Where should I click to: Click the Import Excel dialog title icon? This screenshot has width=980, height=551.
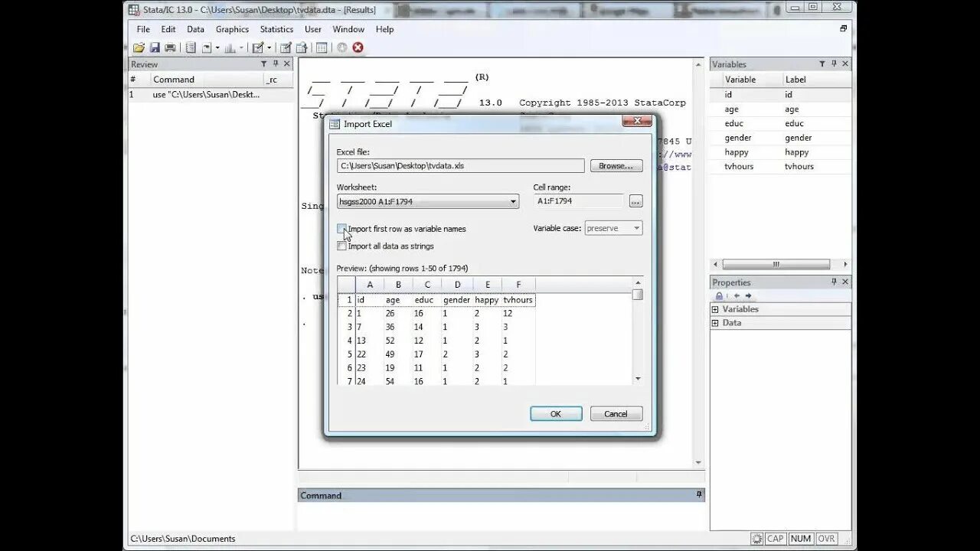click(x=335, y=124)
